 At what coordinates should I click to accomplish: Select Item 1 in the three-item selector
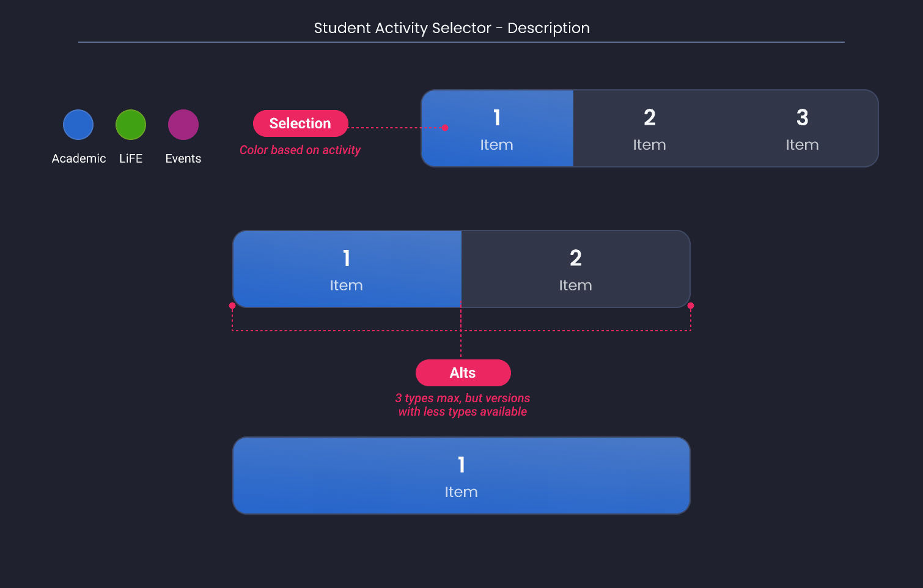click(497, 128)
